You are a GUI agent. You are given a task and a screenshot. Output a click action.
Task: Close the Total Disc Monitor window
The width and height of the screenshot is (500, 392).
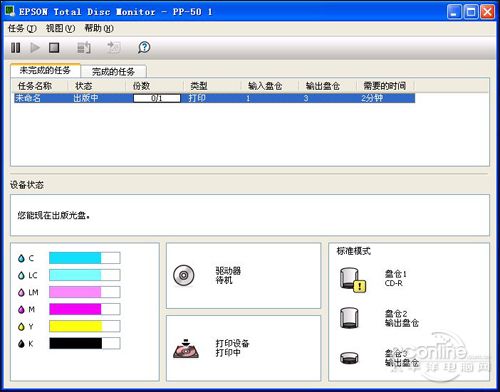pyautogui.click(x=488, y=12)
